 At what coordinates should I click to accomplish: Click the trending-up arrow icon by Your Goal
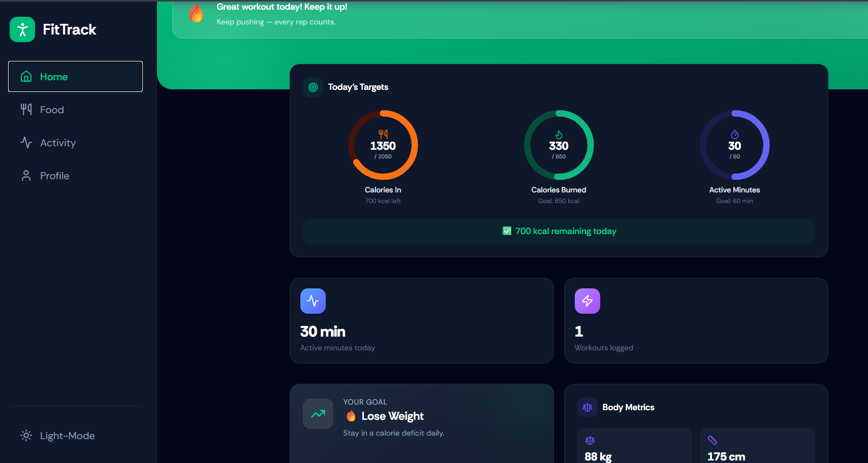pyautogui.click(x=318, y=414)
